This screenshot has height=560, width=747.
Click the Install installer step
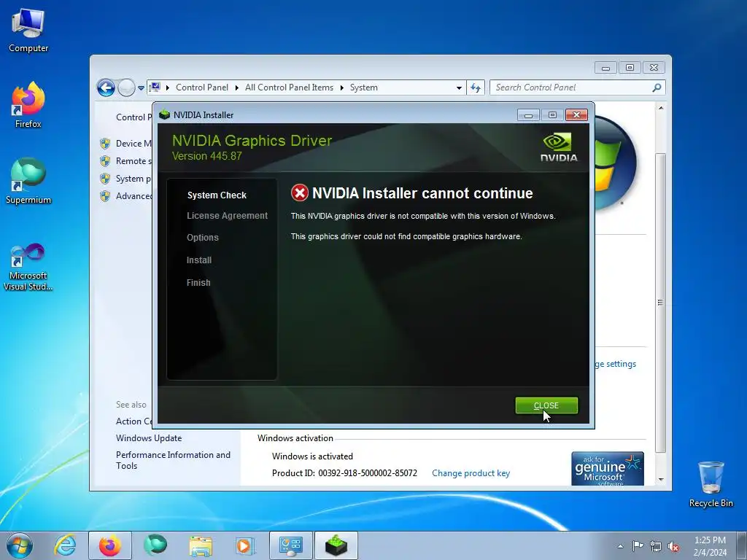coord(199,260)
